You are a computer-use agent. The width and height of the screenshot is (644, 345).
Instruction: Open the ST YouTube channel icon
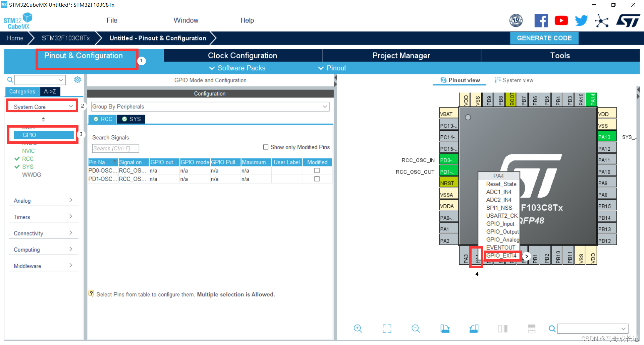(561, 21)
